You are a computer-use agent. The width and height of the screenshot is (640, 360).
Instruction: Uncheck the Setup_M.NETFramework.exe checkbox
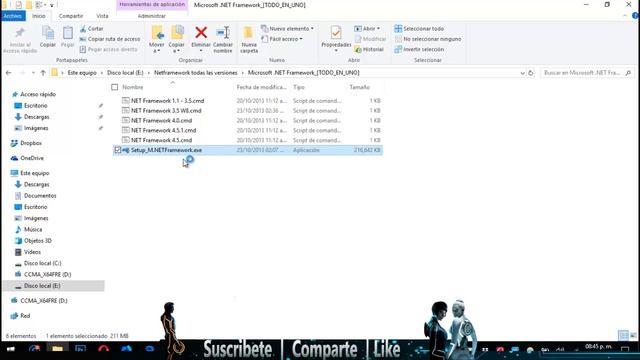[x=118, y=150]
